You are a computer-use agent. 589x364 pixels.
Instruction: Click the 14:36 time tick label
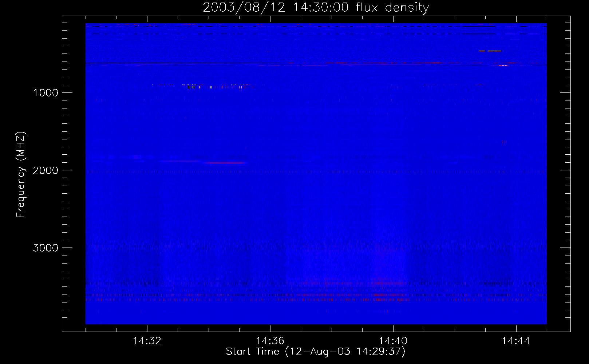click(x=270, y=341)
